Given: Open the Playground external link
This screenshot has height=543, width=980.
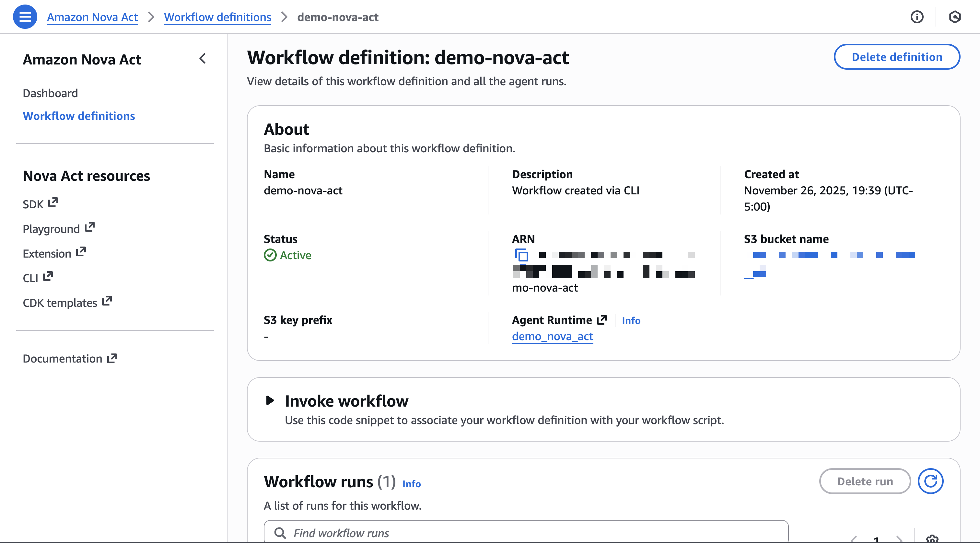Looking at the screenshot, I should coord(58,228).
